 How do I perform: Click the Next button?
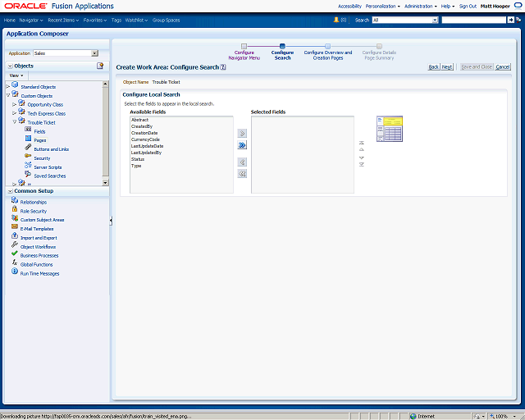tap(447, 67)
